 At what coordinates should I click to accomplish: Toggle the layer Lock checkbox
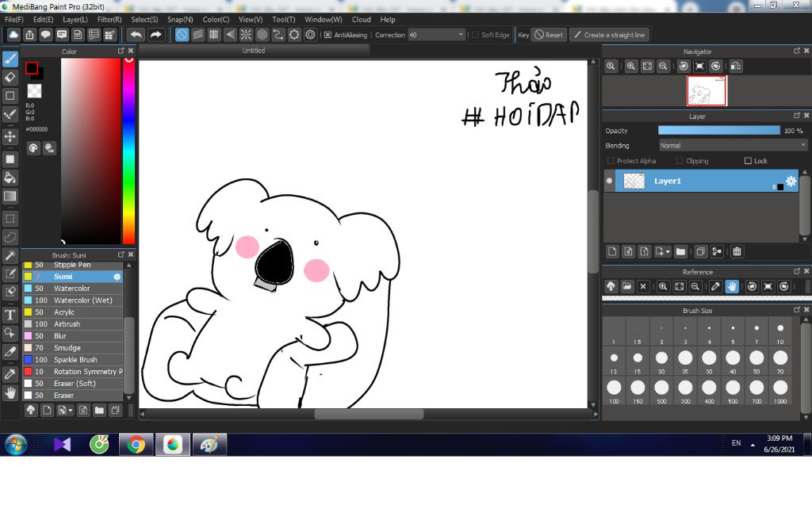[748, 161]
